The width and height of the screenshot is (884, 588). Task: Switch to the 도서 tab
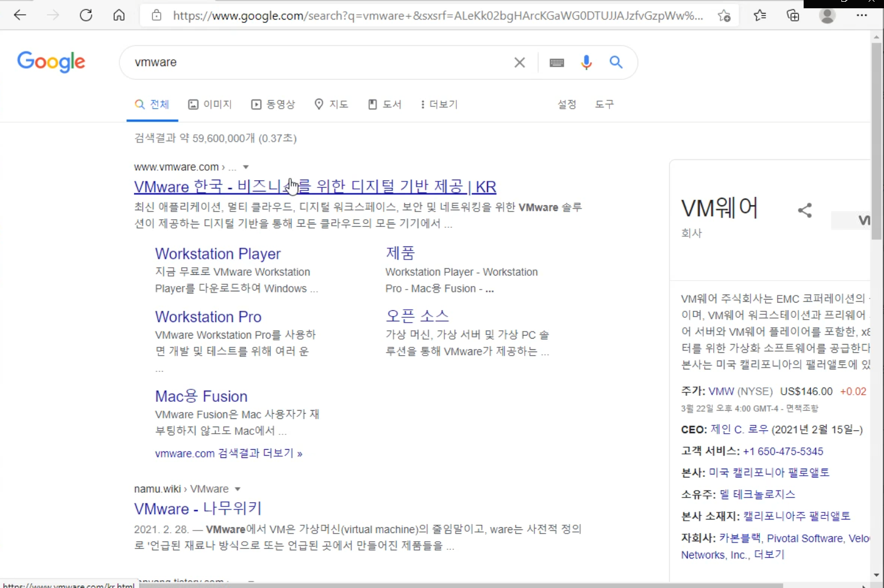(x=385, y=105)
